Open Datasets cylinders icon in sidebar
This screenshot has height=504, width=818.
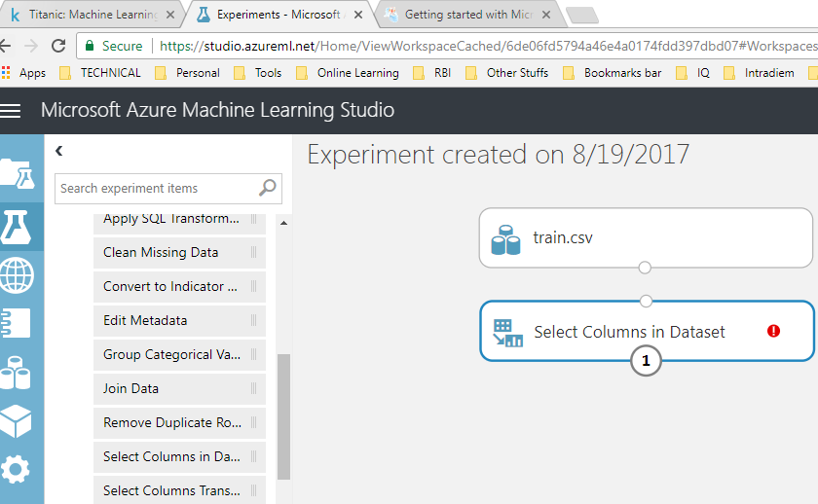click(x=18, y=372)
